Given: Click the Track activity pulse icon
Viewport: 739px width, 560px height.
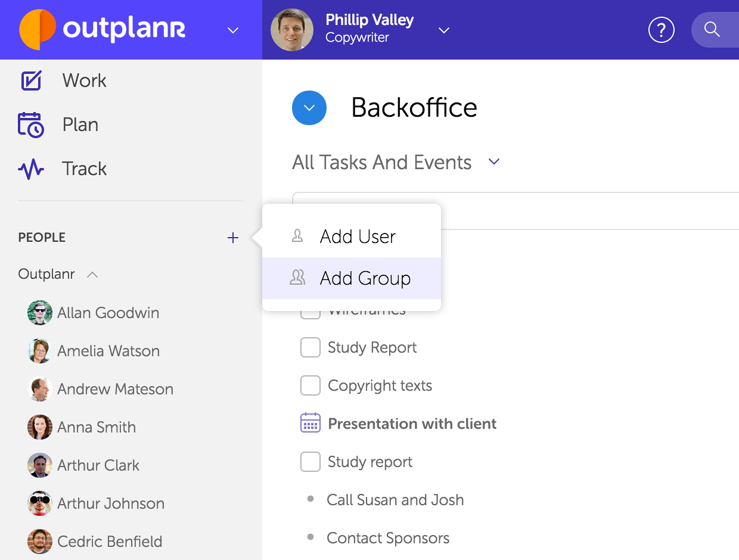Looking at the screenshot, I should coord(31,169).
